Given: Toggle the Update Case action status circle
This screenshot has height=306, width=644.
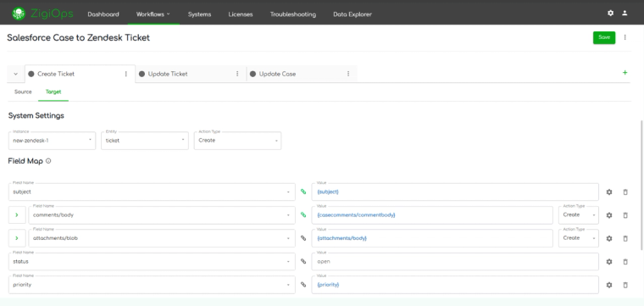Looking at the screenshot, I should click(x=253, y=74).
